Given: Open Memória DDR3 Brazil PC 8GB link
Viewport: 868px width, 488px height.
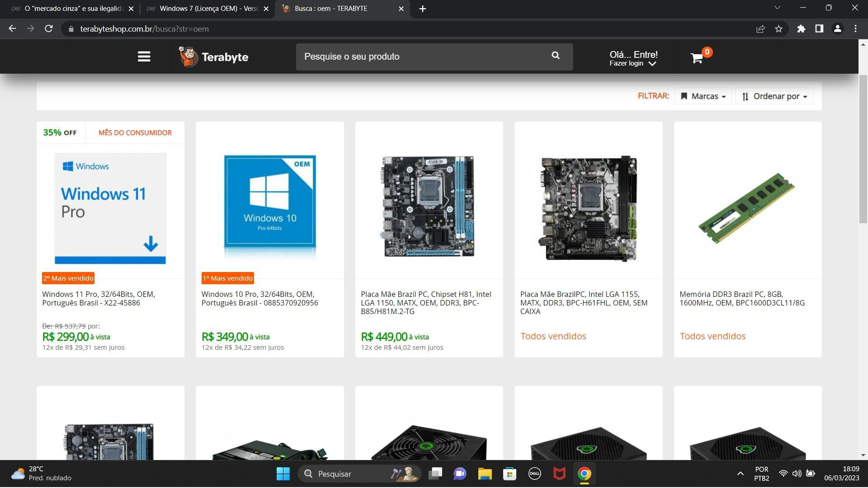Looking at the screenshot, I should (x=742, y=298).
